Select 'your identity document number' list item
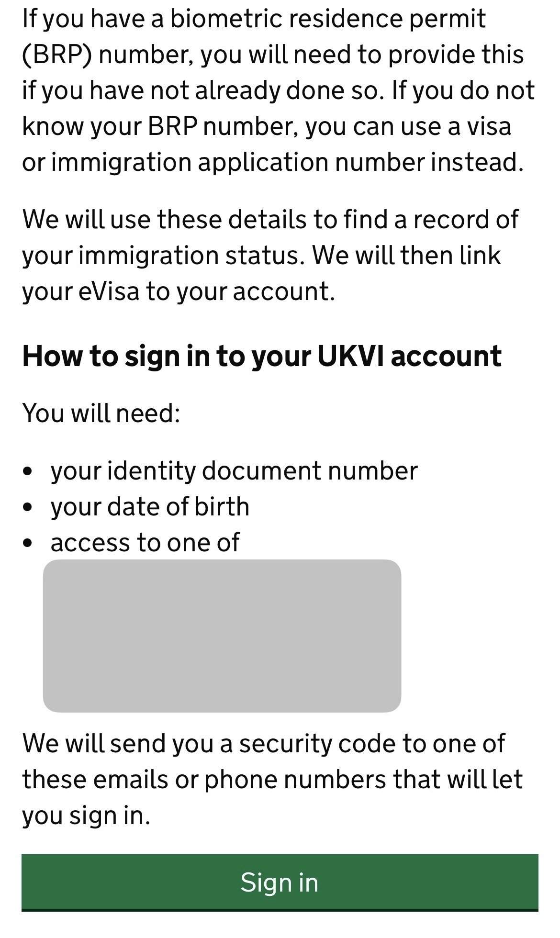Viewport: 560px width, 938px height. coord(234,471)
